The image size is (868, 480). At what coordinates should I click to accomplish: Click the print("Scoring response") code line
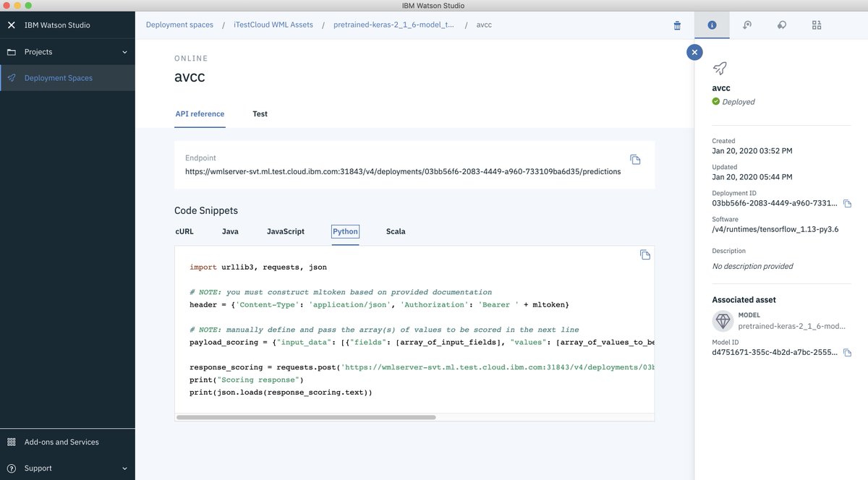pos(247,380)
